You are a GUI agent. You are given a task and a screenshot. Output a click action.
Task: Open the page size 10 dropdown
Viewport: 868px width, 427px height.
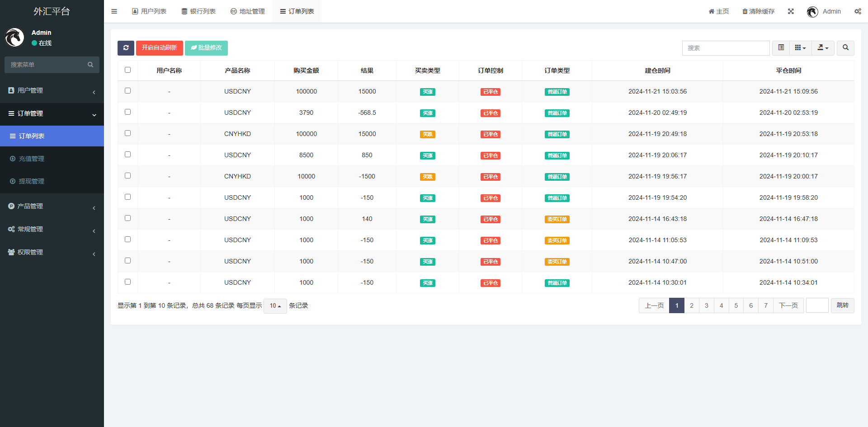275,306
